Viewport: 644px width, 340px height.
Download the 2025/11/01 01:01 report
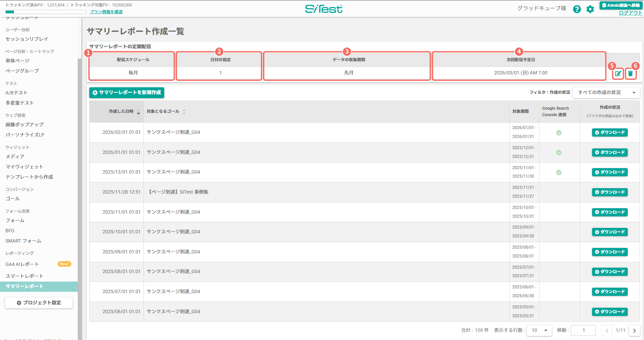[610, 212]
